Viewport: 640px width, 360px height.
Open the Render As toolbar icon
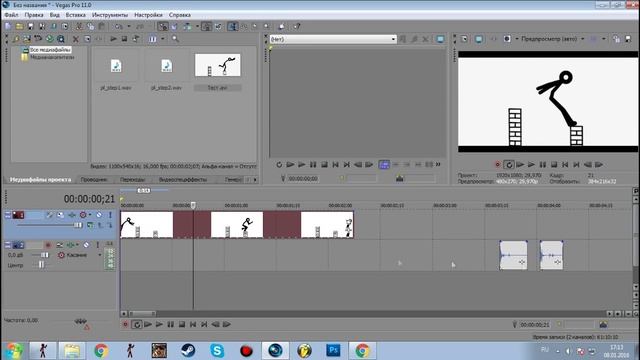click(x=53, y=27)
